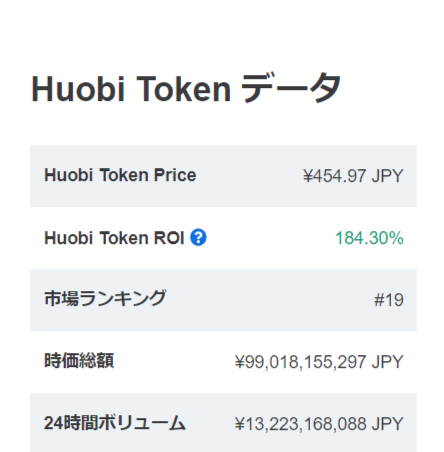The width and height of the screenshot is (444, 452).
Task: Select the ¥99,018,155,297 JPY market cap value
Action: 319,362
